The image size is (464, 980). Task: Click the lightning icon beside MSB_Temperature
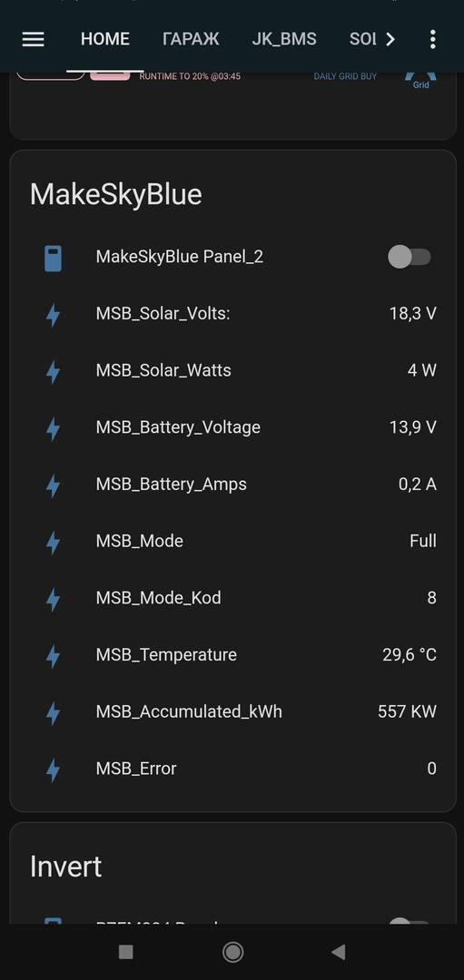click(x=54, y=657)
